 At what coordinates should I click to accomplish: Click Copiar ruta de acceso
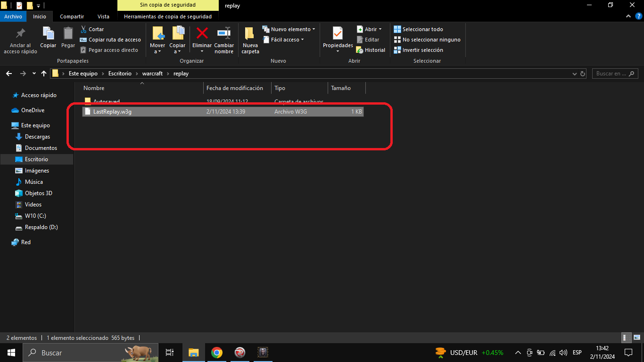pos(110,40)
